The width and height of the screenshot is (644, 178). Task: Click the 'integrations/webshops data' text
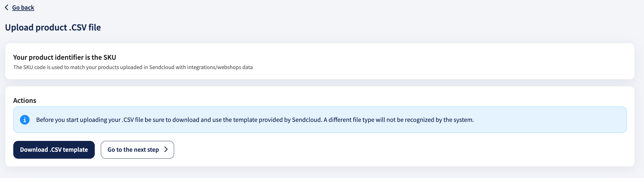[220, 67]
